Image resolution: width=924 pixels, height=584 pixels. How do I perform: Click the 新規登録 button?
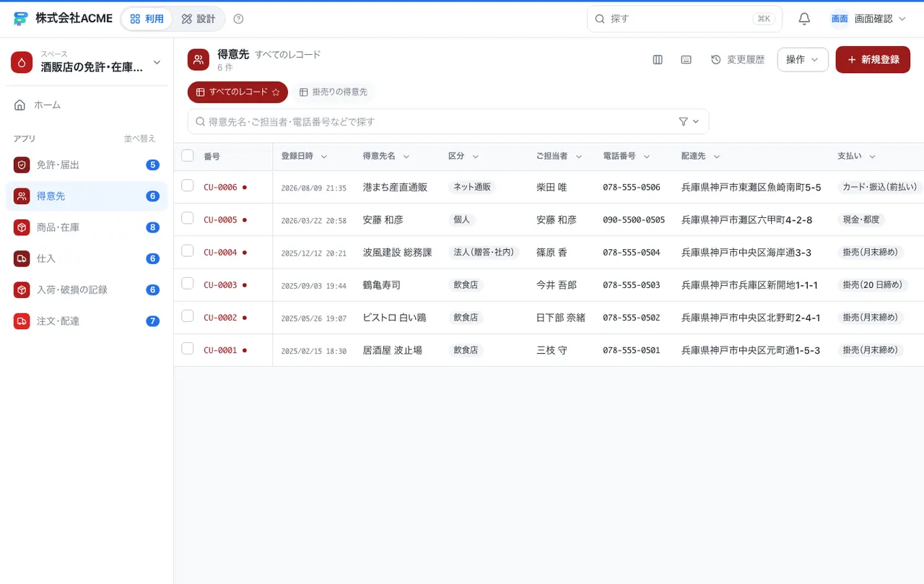click(873, 60)
